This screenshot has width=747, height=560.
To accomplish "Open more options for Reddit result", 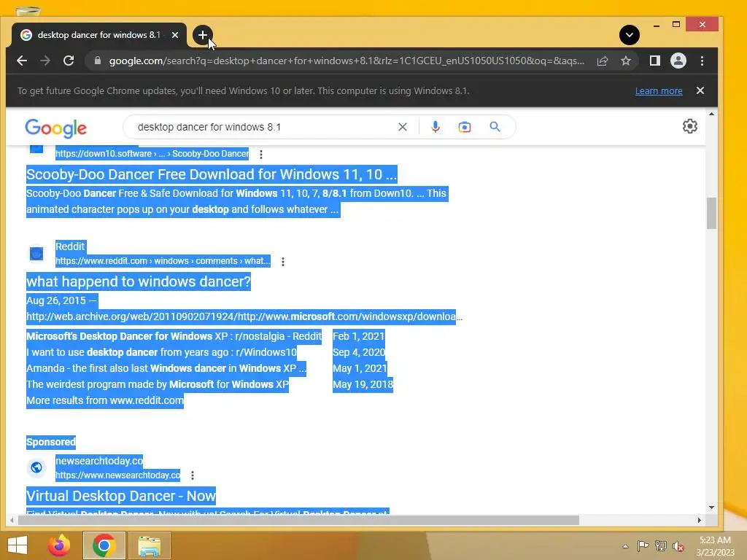I will coord(282,262).
